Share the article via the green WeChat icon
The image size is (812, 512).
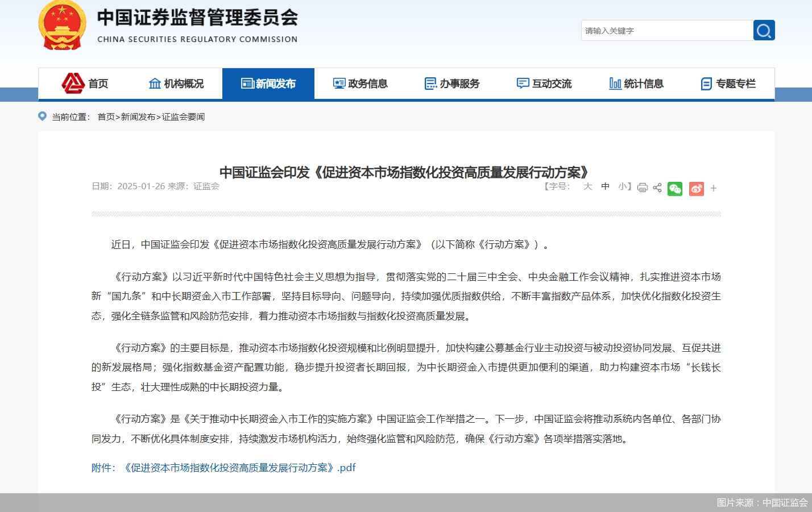(x=674, y=188)
